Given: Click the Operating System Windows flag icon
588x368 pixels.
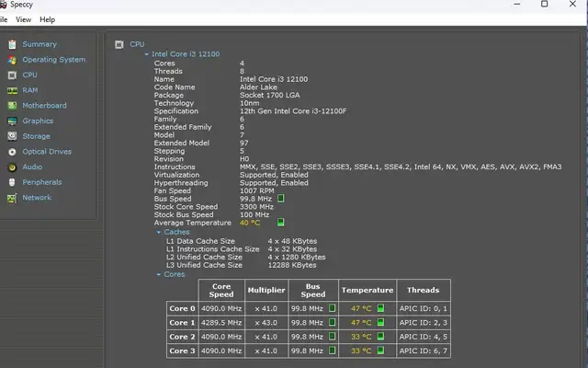Looking at the screenshot, I should [12, 60].
